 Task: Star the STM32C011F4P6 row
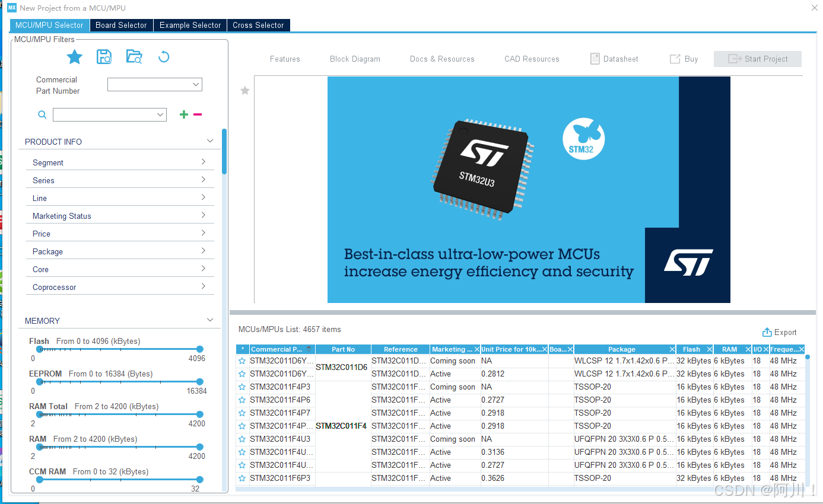tap(242, 400)
